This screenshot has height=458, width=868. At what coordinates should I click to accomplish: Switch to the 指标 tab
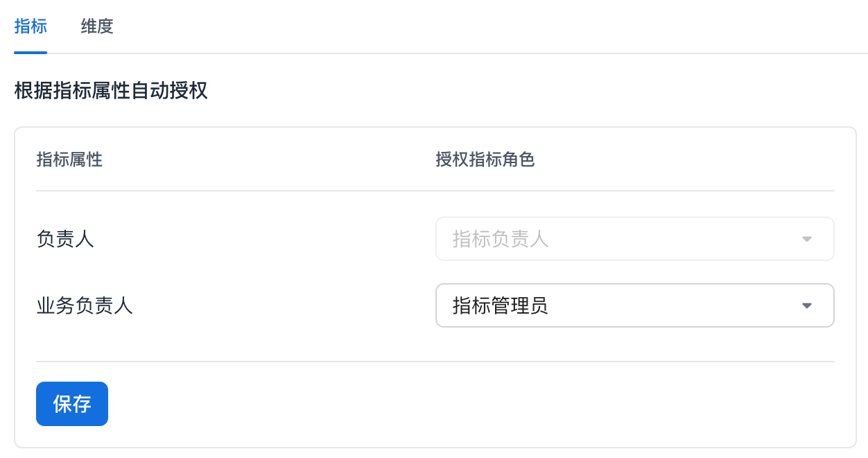tap(31, 27)
